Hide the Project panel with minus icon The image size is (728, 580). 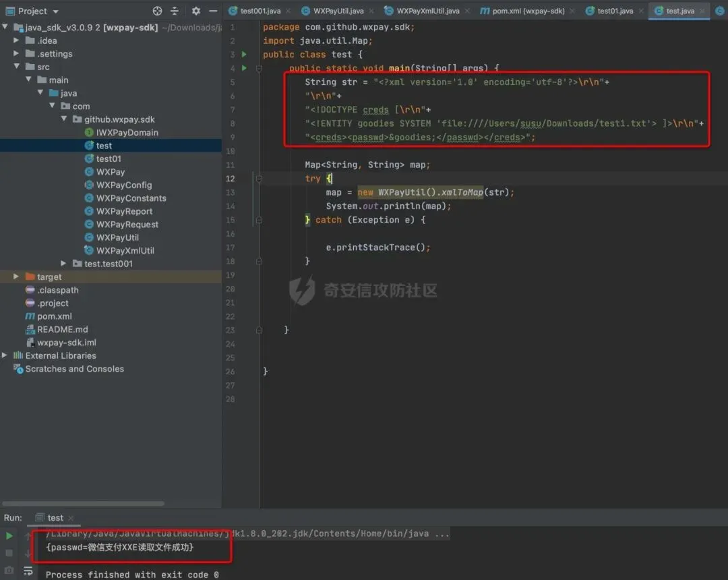[x=213, y=11]
